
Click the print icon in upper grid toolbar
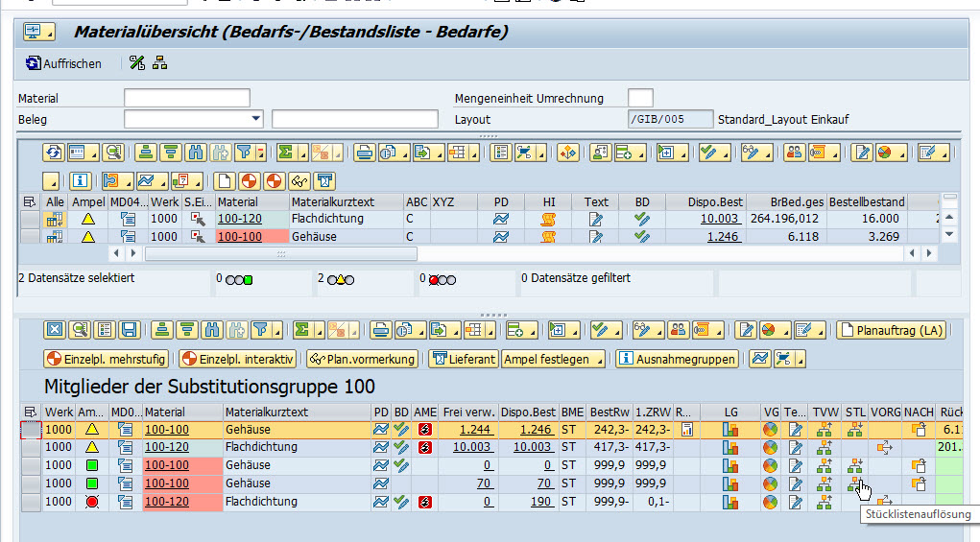[x=364, y=152]
